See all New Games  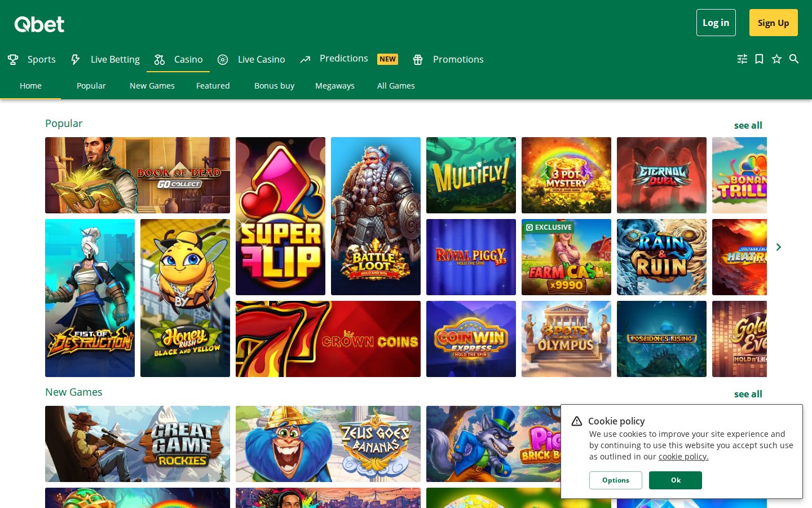(x=748, y=394)
